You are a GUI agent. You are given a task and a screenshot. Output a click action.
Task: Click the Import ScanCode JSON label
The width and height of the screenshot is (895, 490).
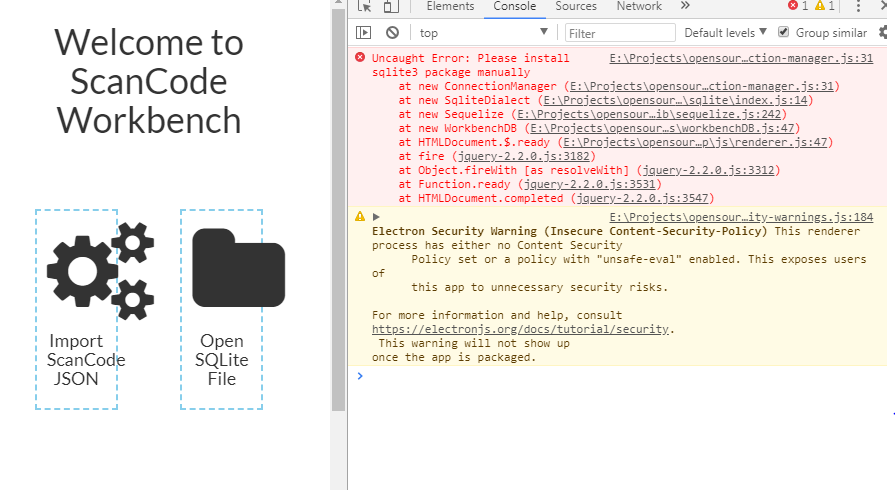pos(86,360)
